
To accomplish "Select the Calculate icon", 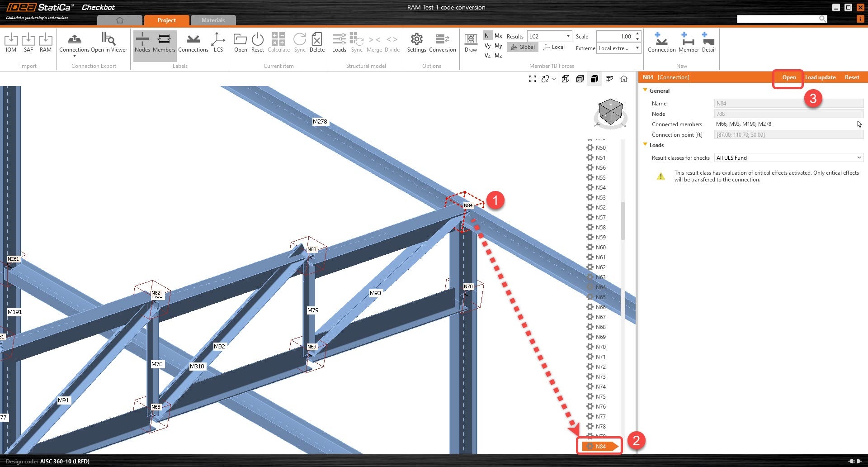I will click(278, 43).
